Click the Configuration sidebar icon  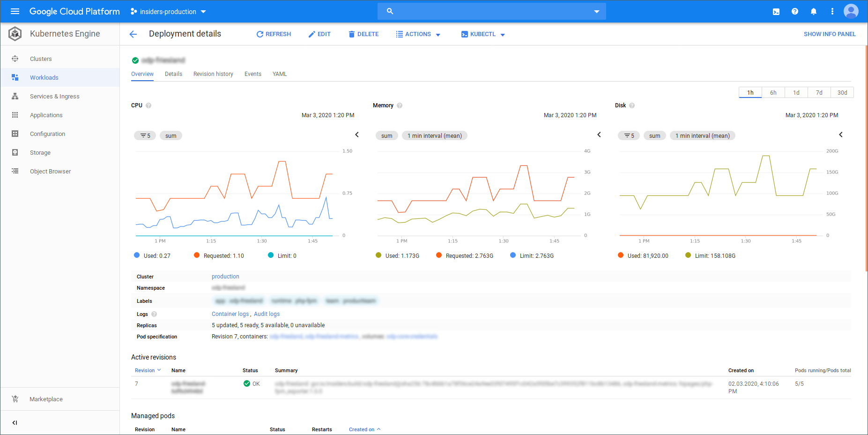click(x=15, y=134)
